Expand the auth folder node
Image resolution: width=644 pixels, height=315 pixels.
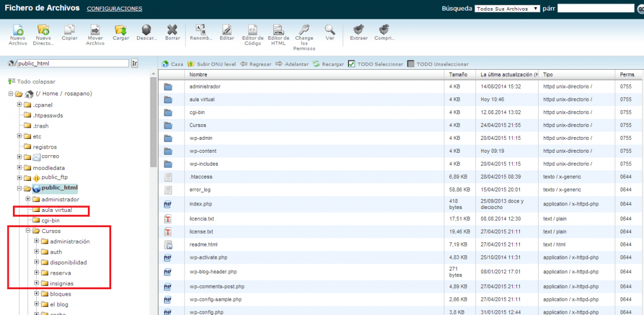(x=36, y=251)
